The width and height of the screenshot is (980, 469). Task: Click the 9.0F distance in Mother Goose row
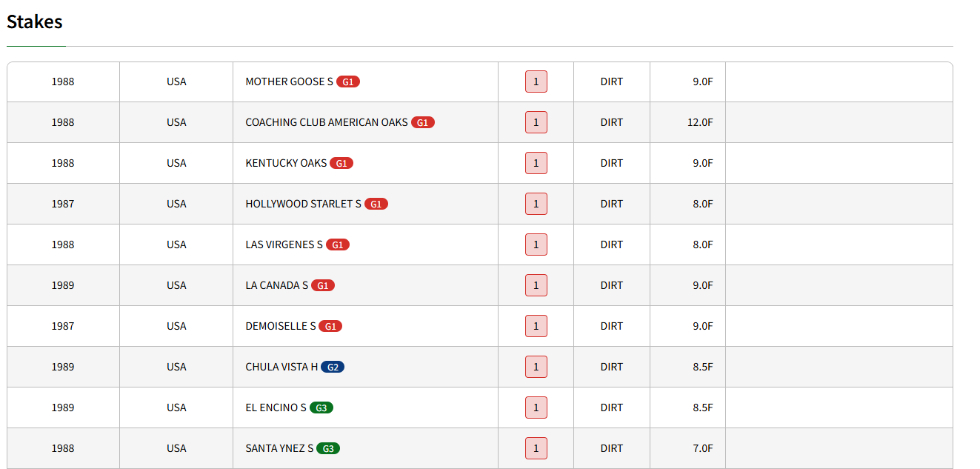click(703, 82)
